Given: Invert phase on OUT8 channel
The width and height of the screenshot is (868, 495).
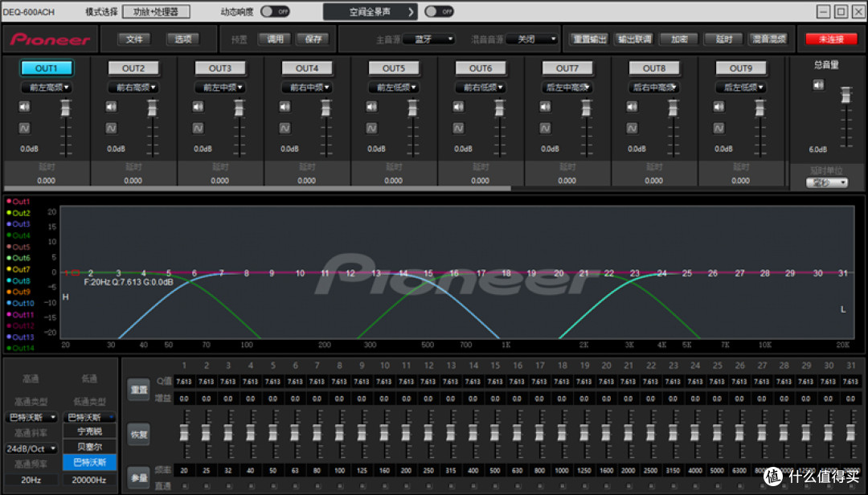Looking at the screenshot, I should pyautogui.click(x=633, y=128).
